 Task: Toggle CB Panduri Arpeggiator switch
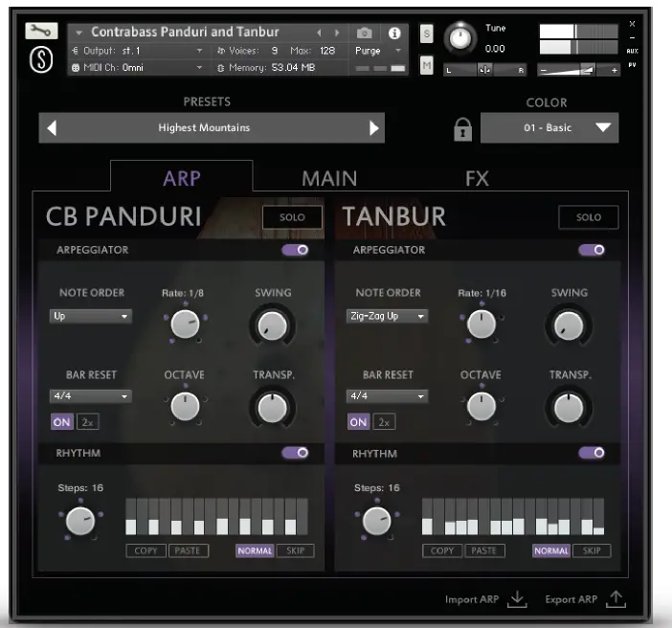[295, 250]
